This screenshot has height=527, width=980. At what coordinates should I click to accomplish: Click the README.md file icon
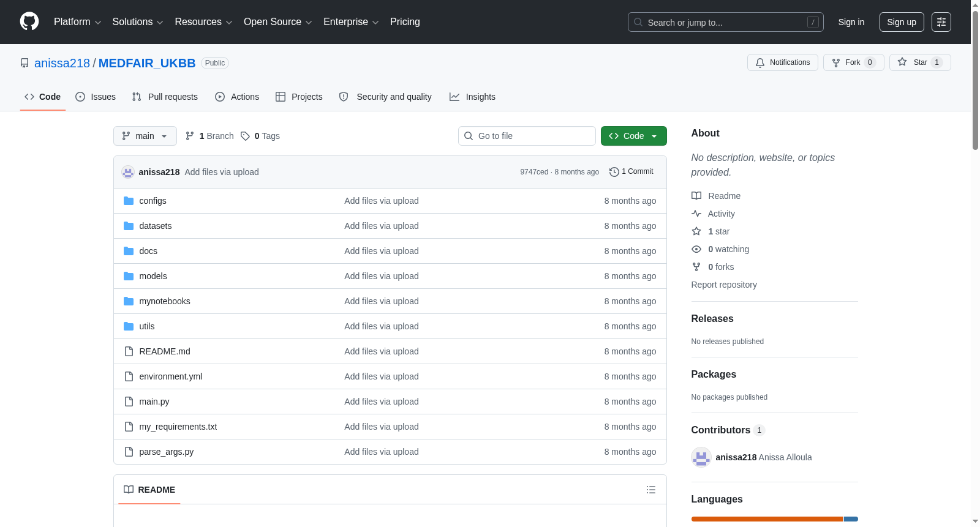click(129, 351)
